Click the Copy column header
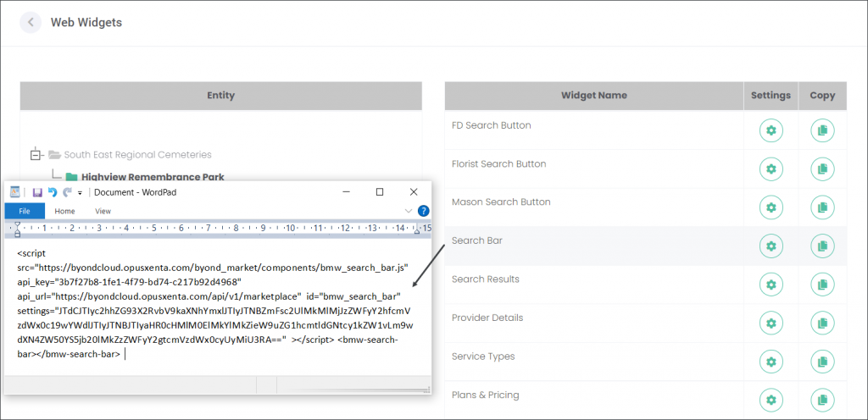Viewport: 868px width, 420px height. 822,96
